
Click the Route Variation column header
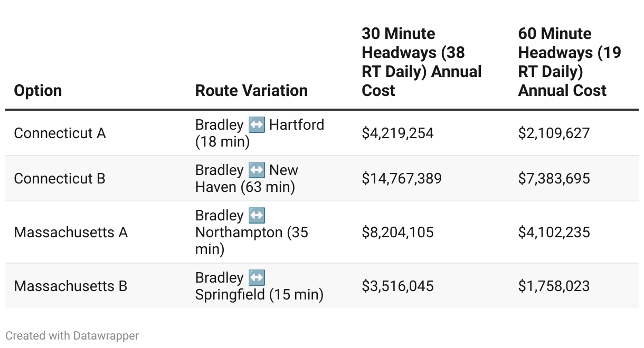tap(251, 91)
